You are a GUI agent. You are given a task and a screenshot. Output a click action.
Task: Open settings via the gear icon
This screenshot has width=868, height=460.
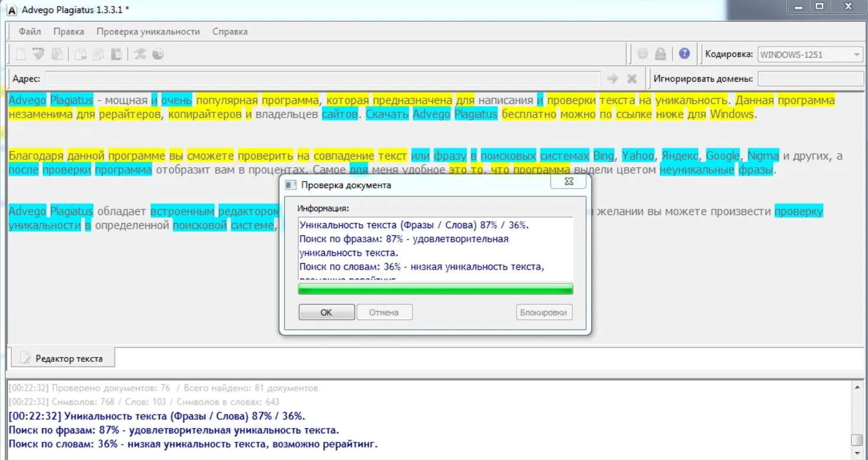(x=643, y=54)
